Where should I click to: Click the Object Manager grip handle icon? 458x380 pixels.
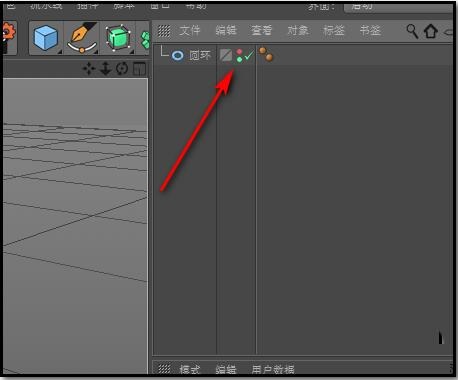[164, 31]
